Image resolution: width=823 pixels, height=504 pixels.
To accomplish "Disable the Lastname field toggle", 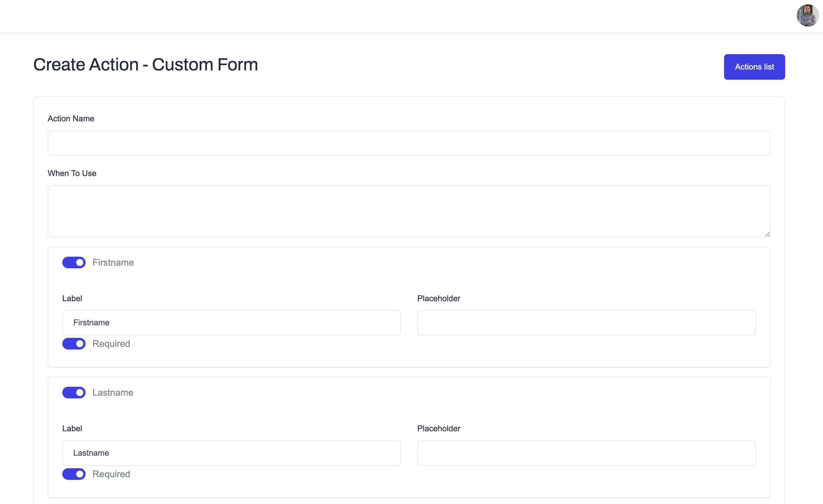I will tap(74, 393).
